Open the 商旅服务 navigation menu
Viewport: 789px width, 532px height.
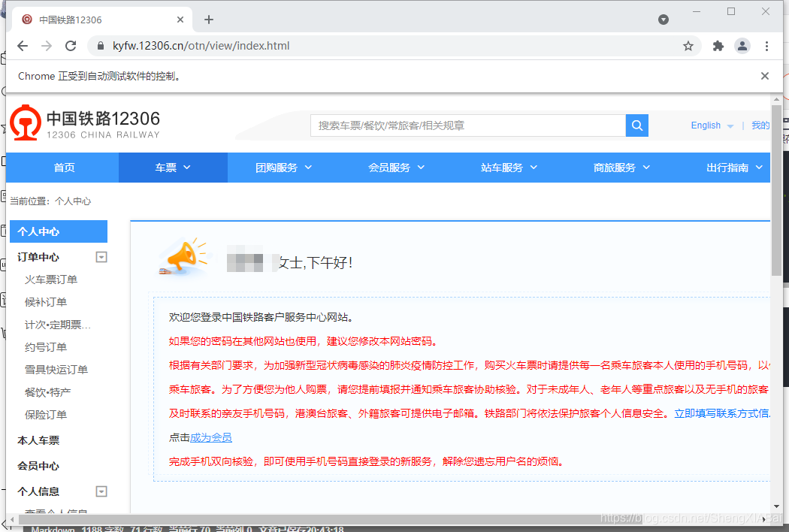[x=621, y=168]
